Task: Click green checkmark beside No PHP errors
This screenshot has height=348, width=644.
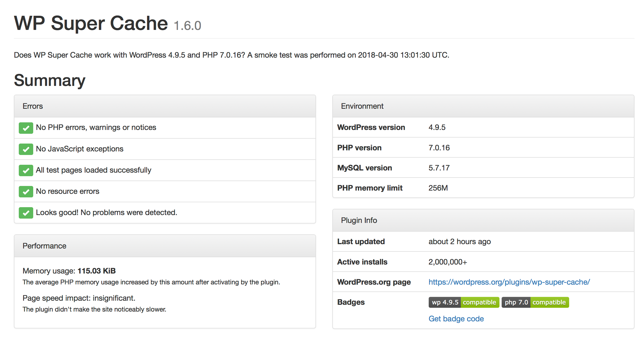Action: [x=26, y=128]
